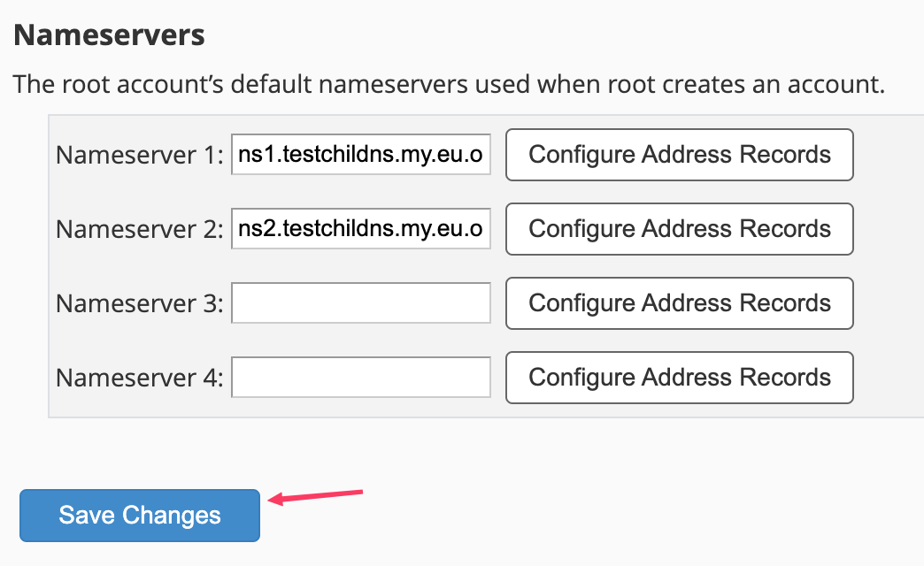Screen dimensions: 924x566
Task: Click the Nameserver 1 input field
Action: pos(361,155)
